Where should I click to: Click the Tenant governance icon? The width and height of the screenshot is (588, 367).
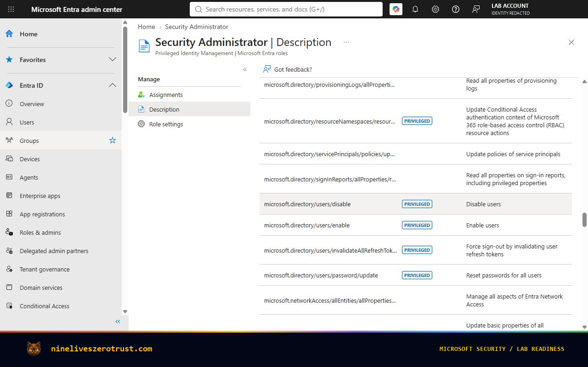pos(9,269)
